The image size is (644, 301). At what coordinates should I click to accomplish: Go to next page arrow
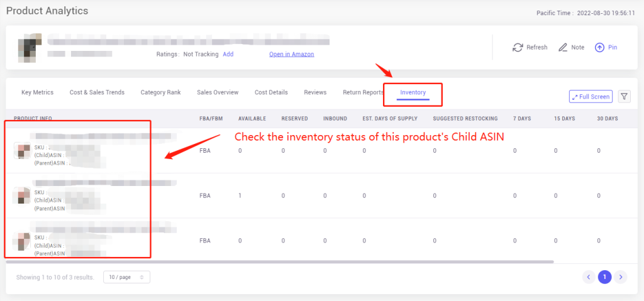621,277
